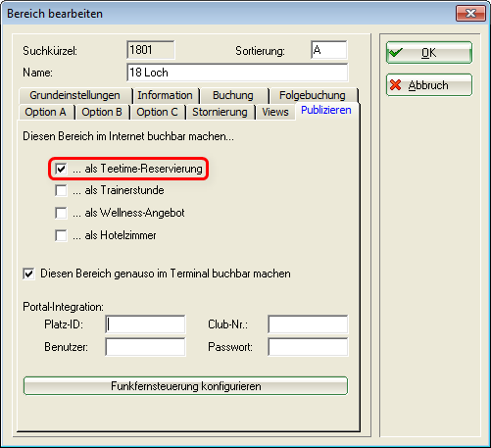Open the Information tab
This screenshot has height=448, width=491.
coord(165,95)
